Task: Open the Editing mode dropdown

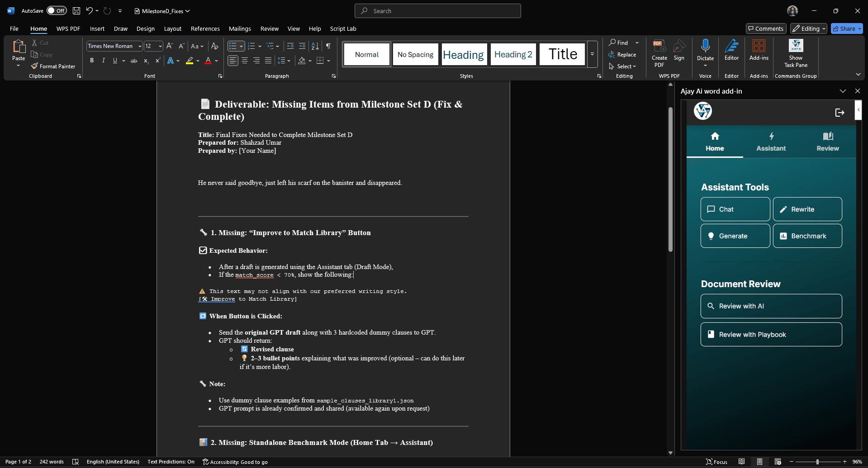Action: point(809,28)
